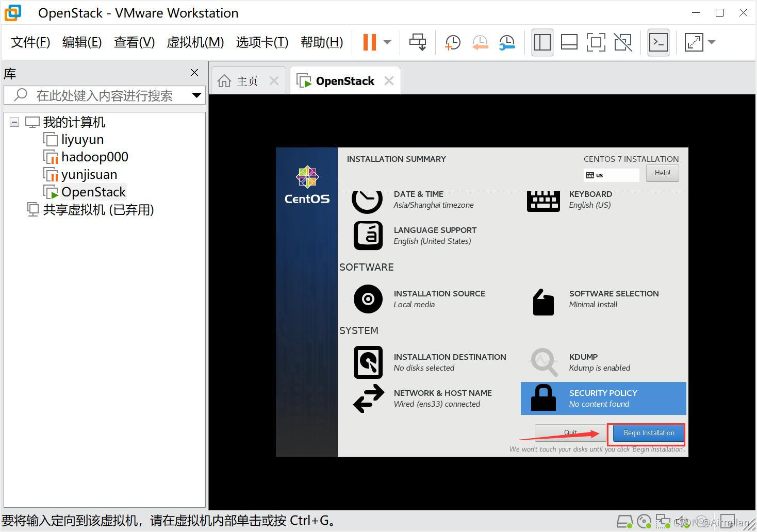Open KDUMP magnifier icon
Viewport: 757px width, 532px height.
coord(545,362)
